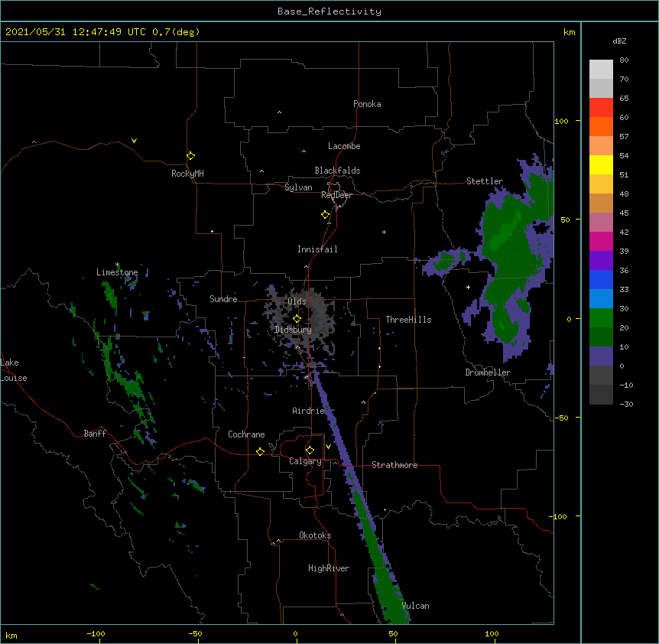Select the Innisfail label

click(x=317, y=249)
